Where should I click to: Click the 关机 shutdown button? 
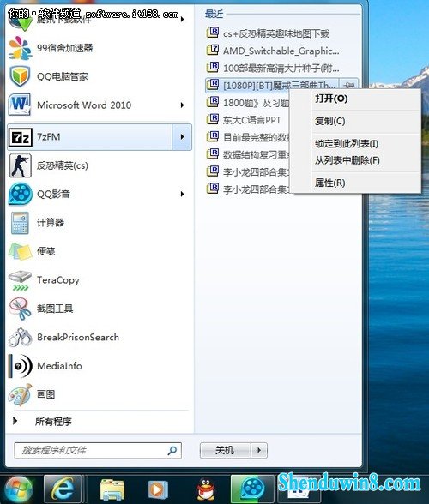point(226,450)
